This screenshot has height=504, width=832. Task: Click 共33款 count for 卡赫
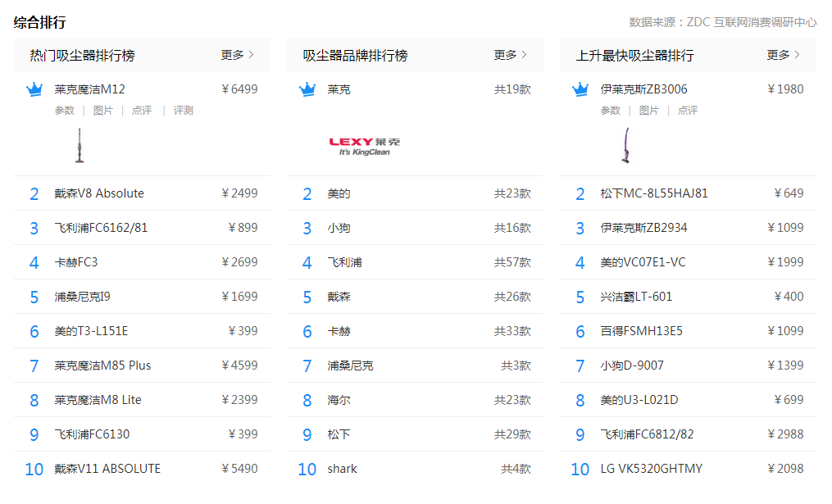click(512, 331)
